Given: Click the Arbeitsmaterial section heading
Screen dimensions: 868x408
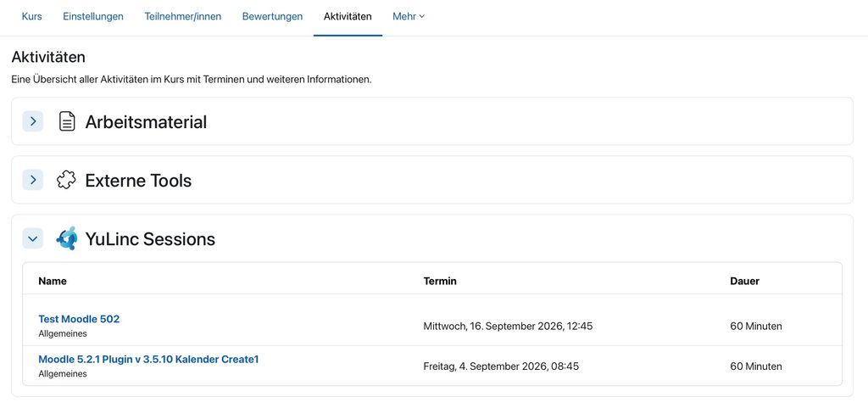Looking at the screenshot, I should [146, 122].
